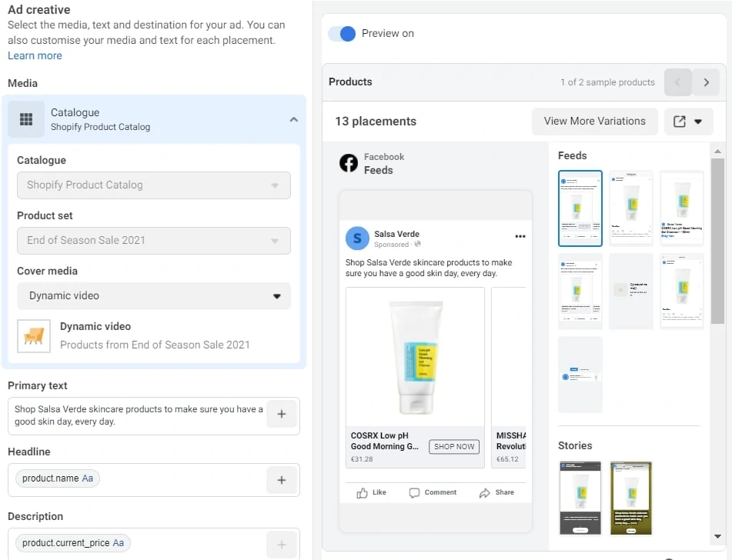Click the Catalogue grid icon
This screenshot has height=560, width=732.
click(26, 119)
